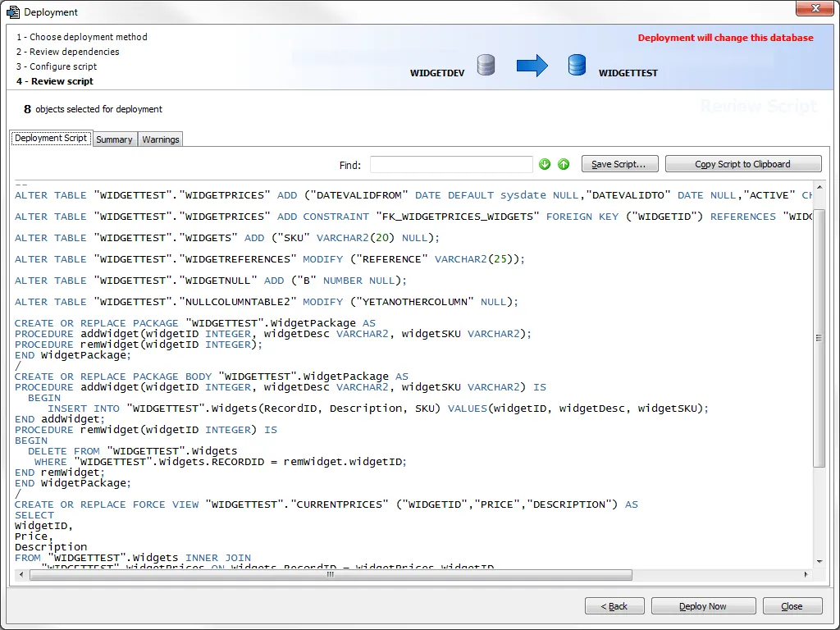
Task: Select step 1 - Choose deployment method
Action: tap(81, 36)
